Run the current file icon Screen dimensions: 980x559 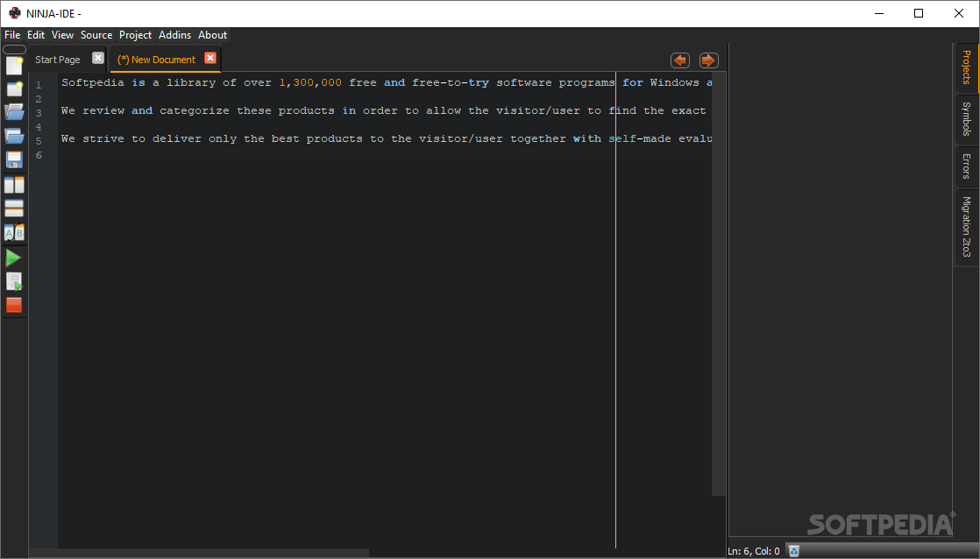point(14,281)
